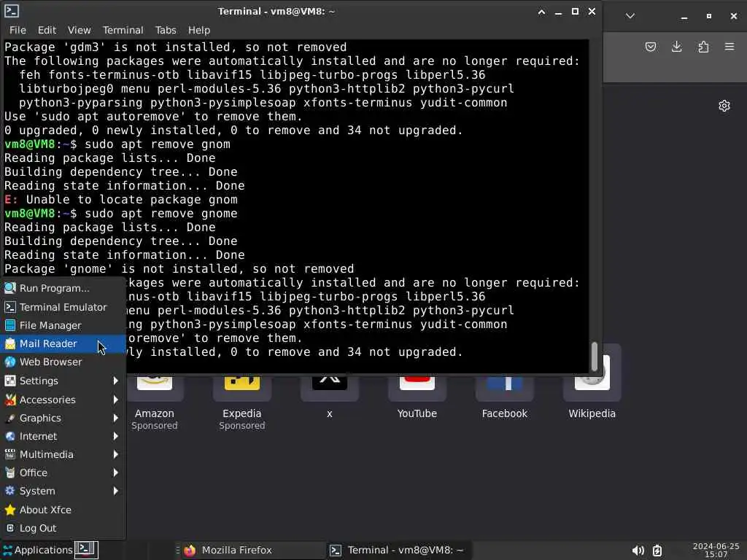Viewport: 747px width, 560px height.
Task: Launch Terminal Emulator from the menu
Action: click(x=63, y=307)
